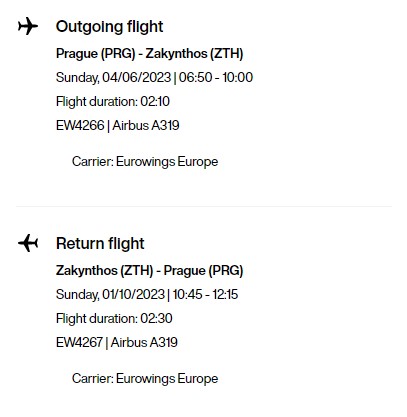The image size is (407, 417).
Task: Click the divider between the two flights
Action: pos(204,206)
